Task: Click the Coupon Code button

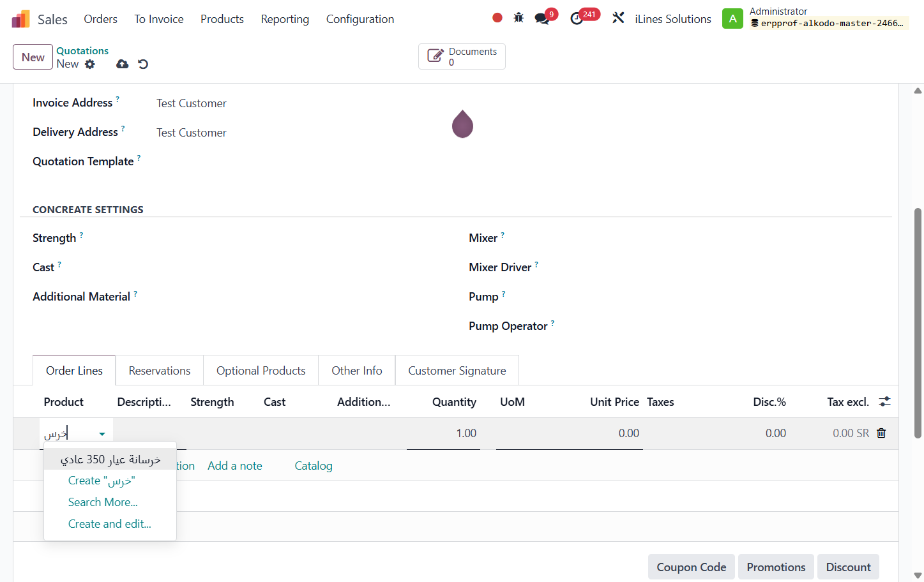Action: click(692, 567)
